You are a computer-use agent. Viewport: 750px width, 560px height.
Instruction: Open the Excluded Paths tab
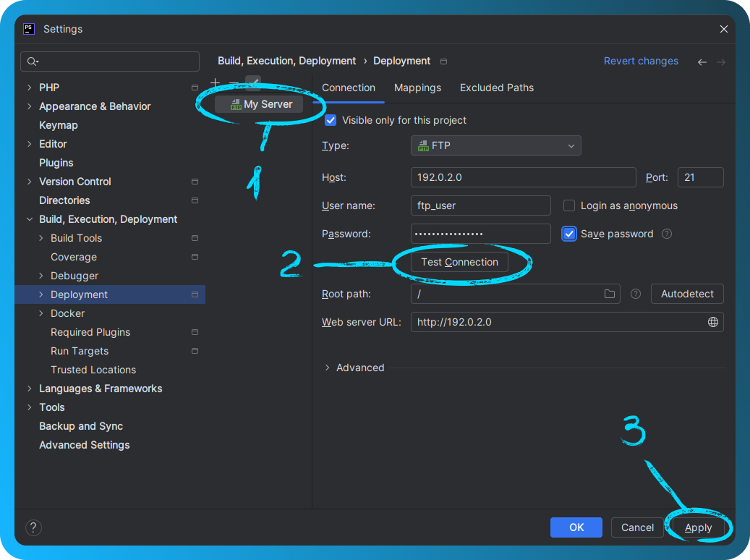click(x=496, y=88)
